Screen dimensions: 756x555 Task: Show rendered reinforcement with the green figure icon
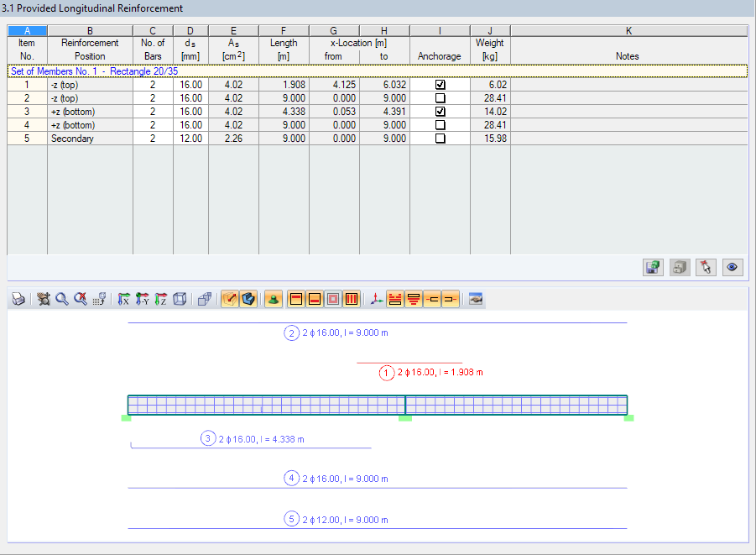(x=274, y=298)
